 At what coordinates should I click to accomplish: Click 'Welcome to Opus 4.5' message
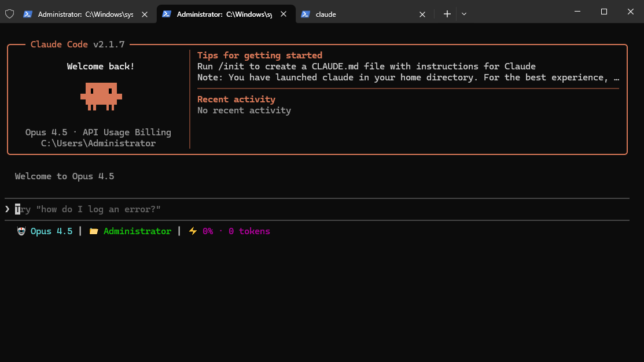[x=64, y=176]
